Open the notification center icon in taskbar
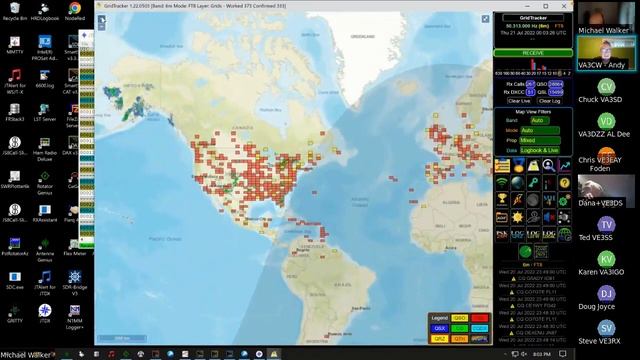The height and width of the screenshot is (360, 640). coord(563,354)
